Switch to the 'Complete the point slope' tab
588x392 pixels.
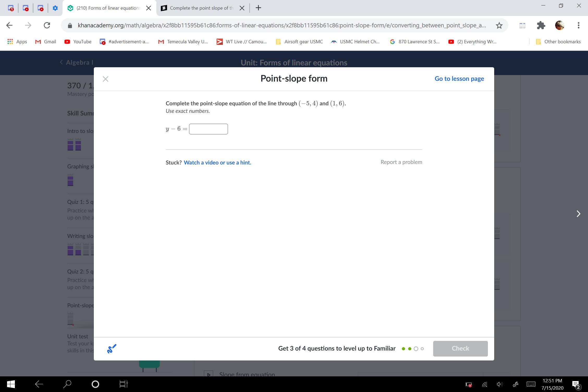[201, 8]
